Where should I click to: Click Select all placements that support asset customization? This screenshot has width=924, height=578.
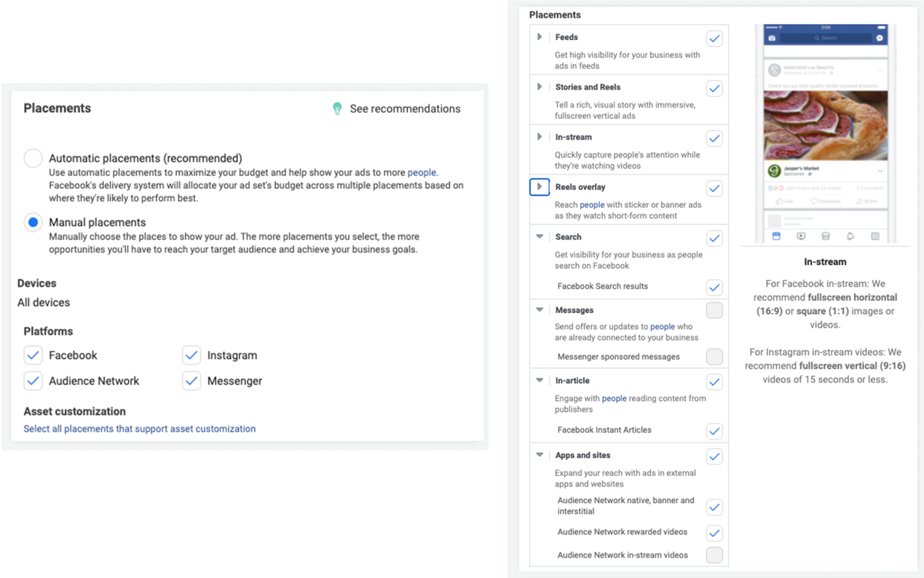(x=139, y=428)
